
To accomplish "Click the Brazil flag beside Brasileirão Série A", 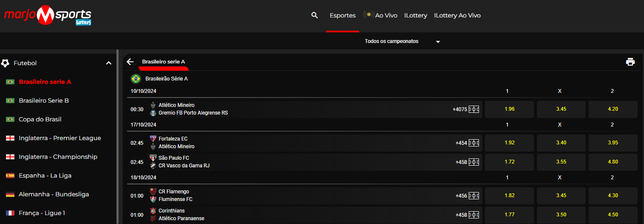I will coord(136,79).
